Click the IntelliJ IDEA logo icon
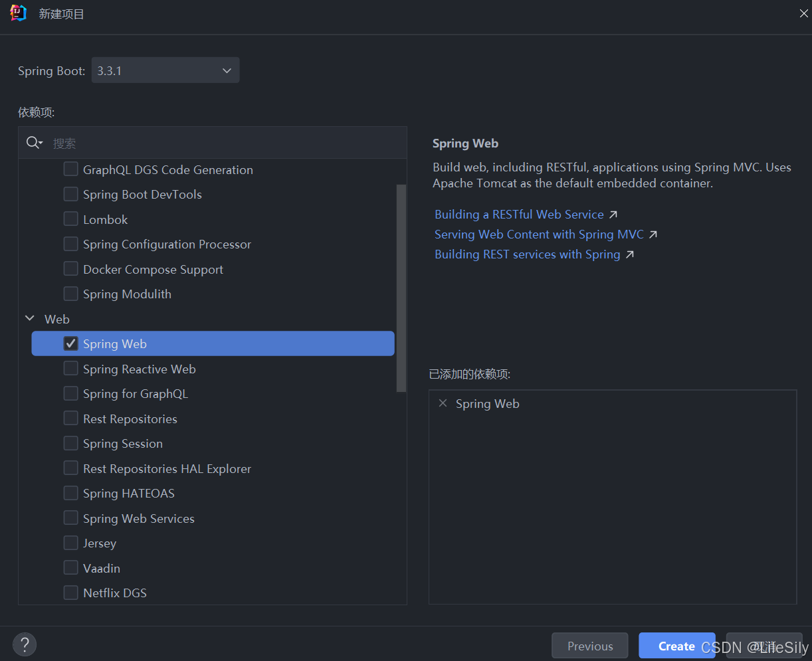Image resolution: width=812 pixels, height=661 pixels. tap(18, 13)
